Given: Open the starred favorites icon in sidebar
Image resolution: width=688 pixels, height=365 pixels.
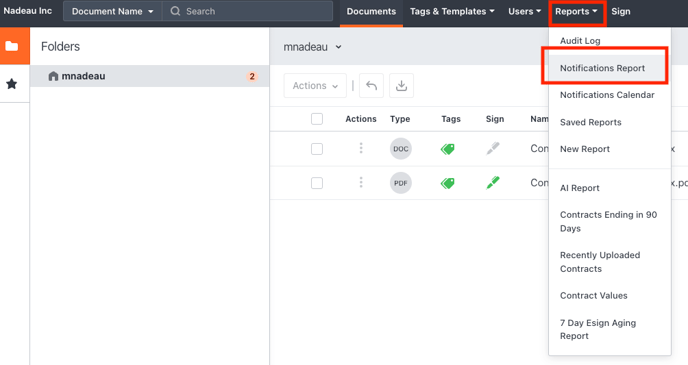Looking at the screenshot, I should [12, 84].
